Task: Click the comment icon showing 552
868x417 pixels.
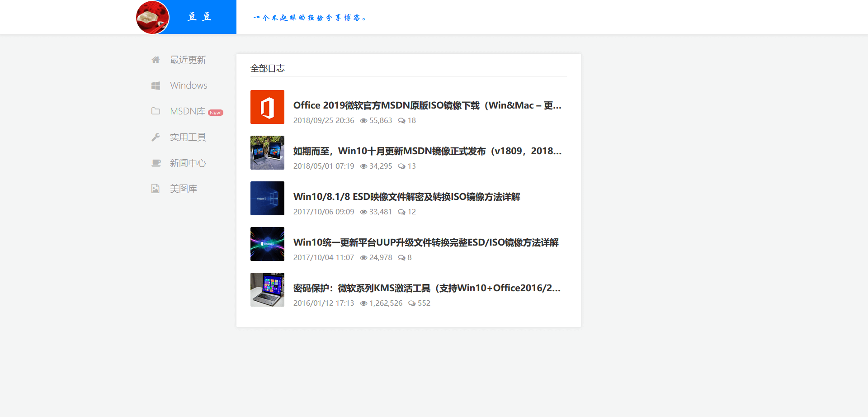Action: point(412,303)
